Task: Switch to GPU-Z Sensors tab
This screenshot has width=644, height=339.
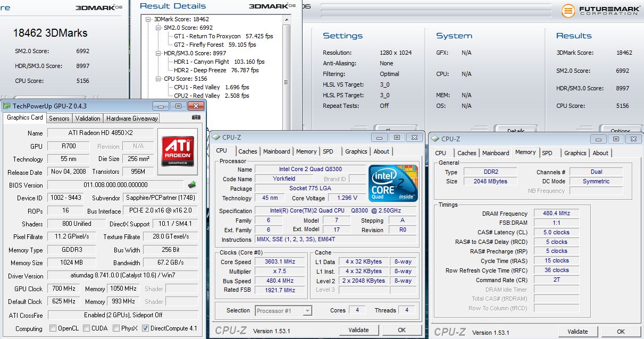Action: pos(59,118)
